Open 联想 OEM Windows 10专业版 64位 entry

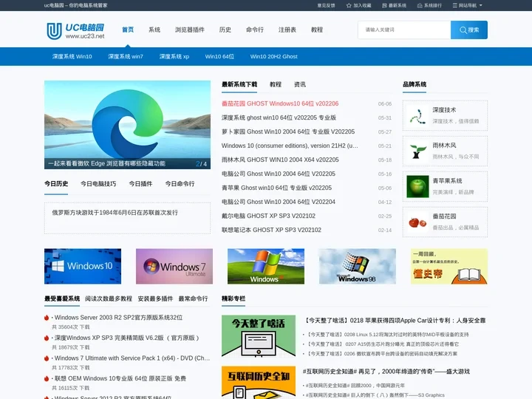[x=120, y=378]
